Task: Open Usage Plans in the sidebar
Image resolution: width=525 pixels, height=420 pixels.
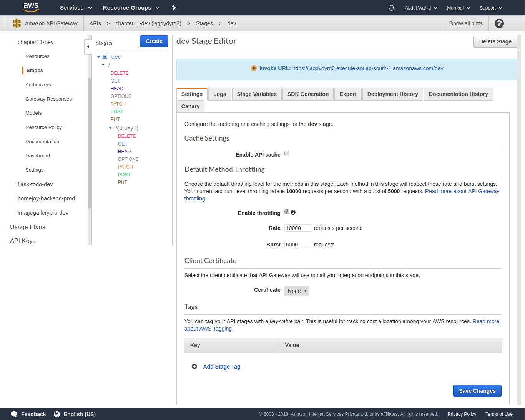Action: pos(28,227)
